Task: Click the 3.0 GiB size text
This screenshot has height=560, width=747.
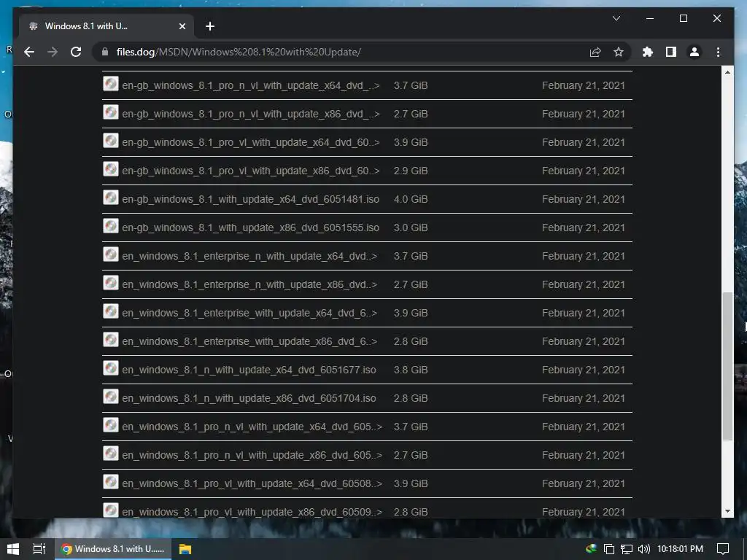Action: coord(411,227)
